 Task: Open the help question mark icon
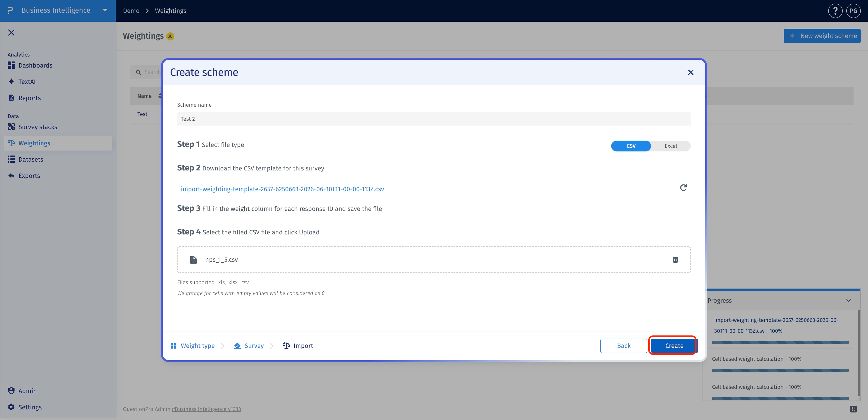pyautogui.click(x=835, y=11)
